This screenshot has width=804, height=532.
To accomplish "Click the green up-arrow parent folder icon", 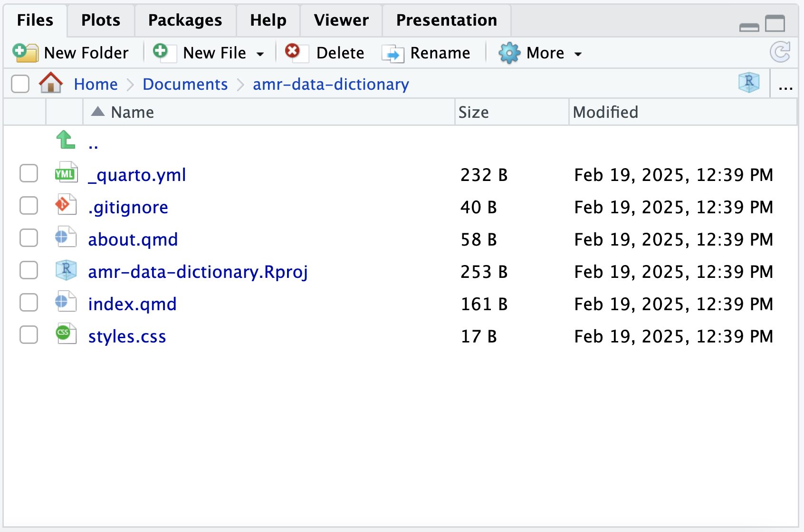I will point(65,140).
